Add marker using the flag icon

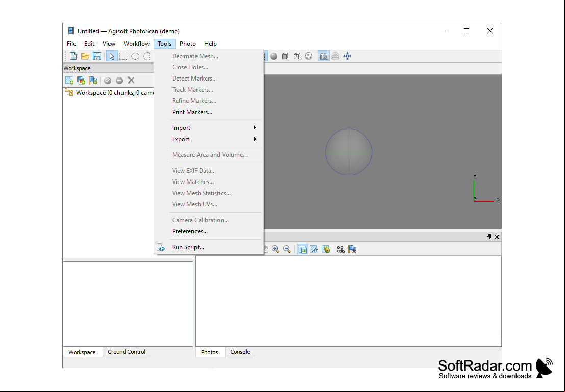click(x=93, y=80)
